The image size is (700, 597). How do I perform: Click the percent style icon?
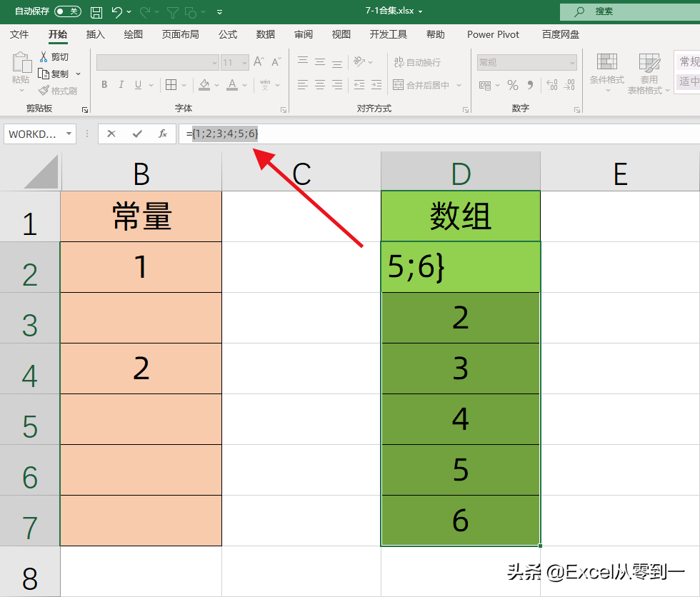513,85
